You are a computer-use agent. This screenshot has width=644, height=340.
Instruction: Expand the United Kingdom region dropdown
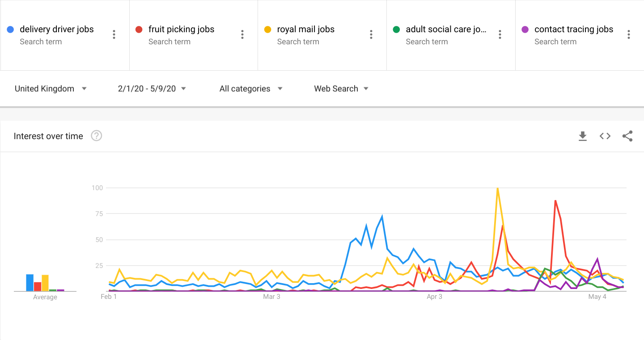point(51,89)
